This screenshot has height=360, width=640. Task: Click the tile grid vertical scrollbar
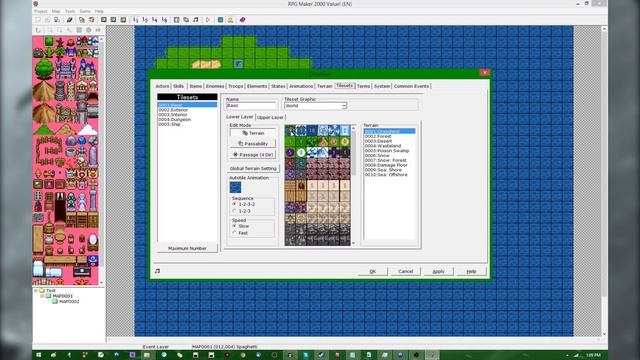pyautogui.click(x=353, y=185)
